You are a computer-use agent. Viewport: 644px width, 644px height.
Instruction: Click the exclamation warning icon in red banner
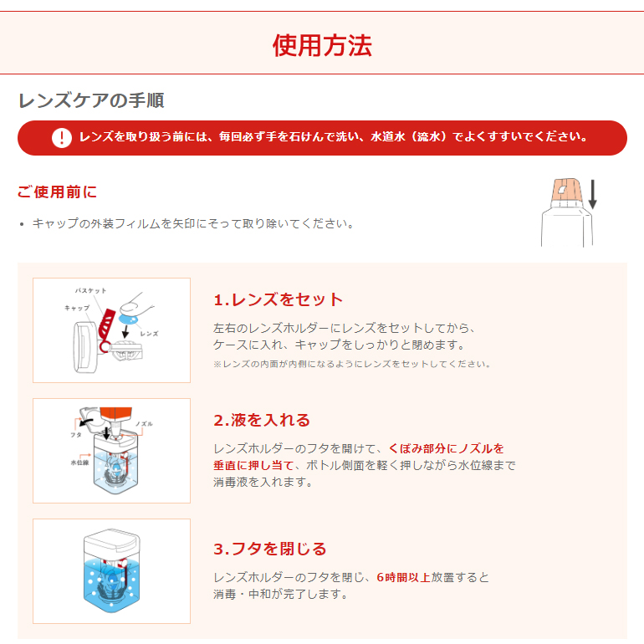pos(62,138)
